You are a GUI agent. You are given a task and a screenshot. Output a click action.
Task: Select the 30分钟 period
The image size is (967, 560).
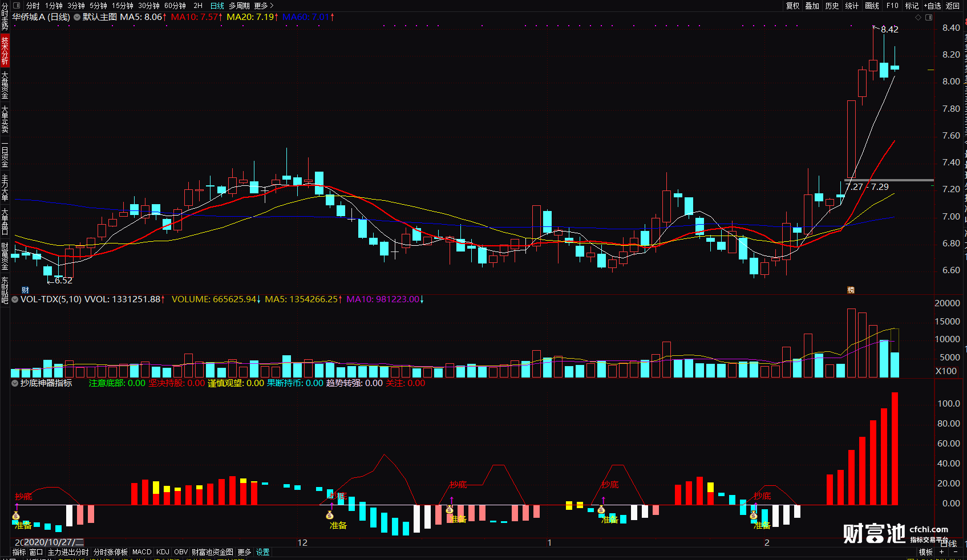click(x=148, y=6)
